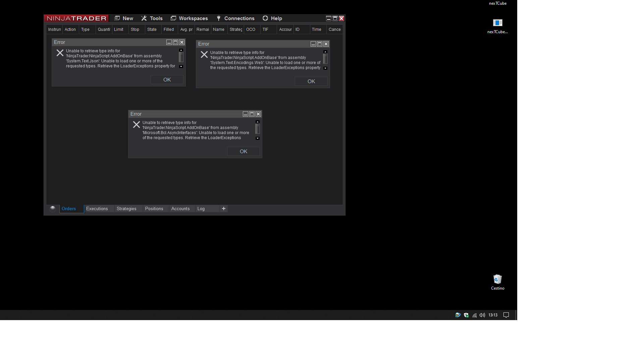Click the NinjaTrader logo
The height and width of the screenshot is (362, 644).
[76, 18]
